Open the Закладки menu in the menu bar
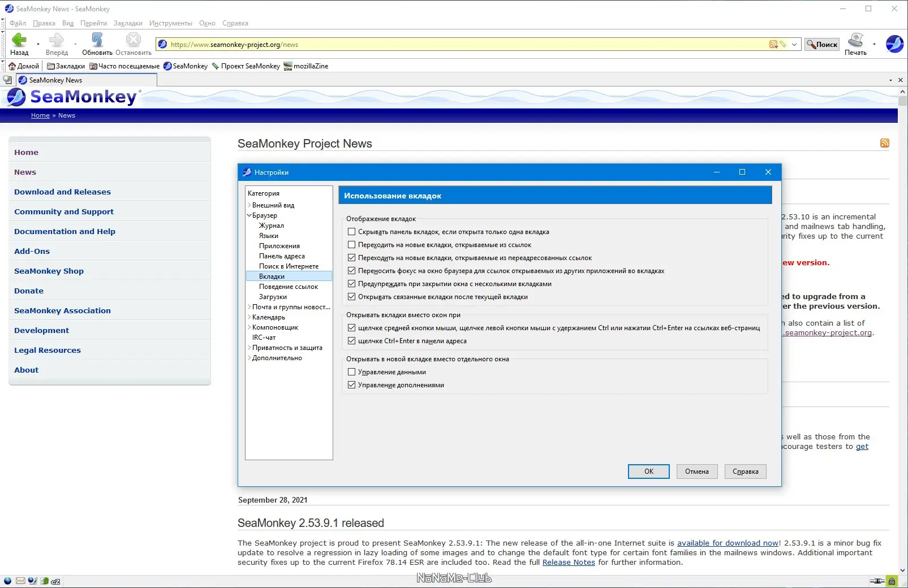 [x=128, y=23]
